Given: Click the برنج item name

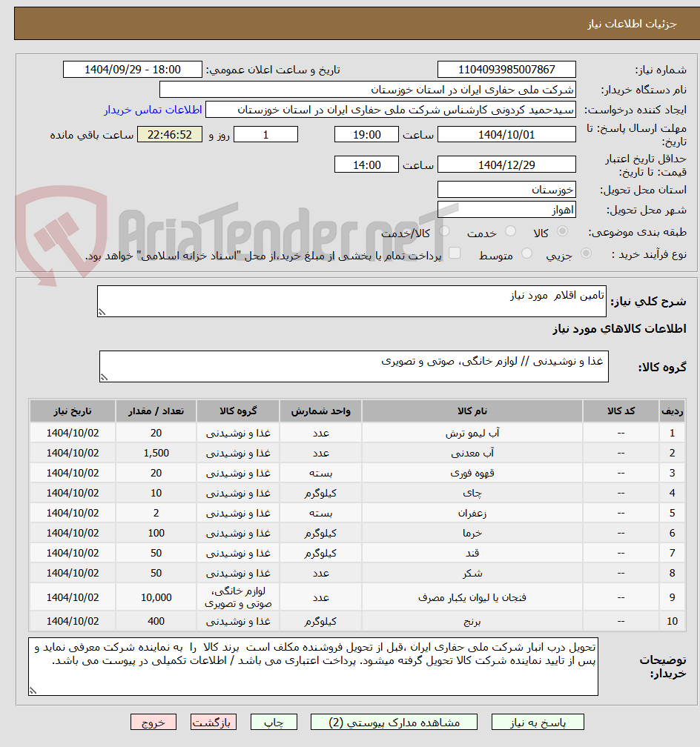Looking at the screenshot, I should (472, 621).
